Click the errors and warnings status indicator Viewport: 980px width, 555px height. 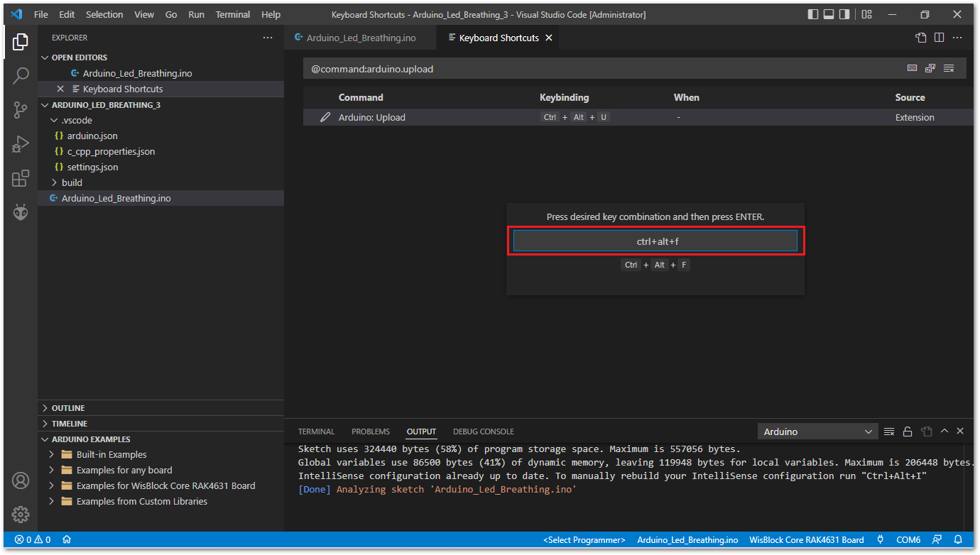coord(33,539)
